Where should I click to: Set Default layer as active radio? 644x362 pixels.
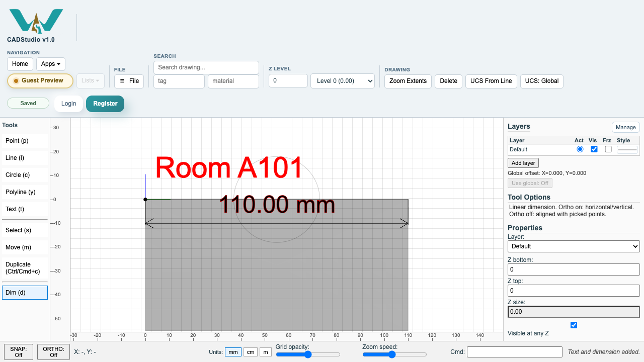pos(580,149)
